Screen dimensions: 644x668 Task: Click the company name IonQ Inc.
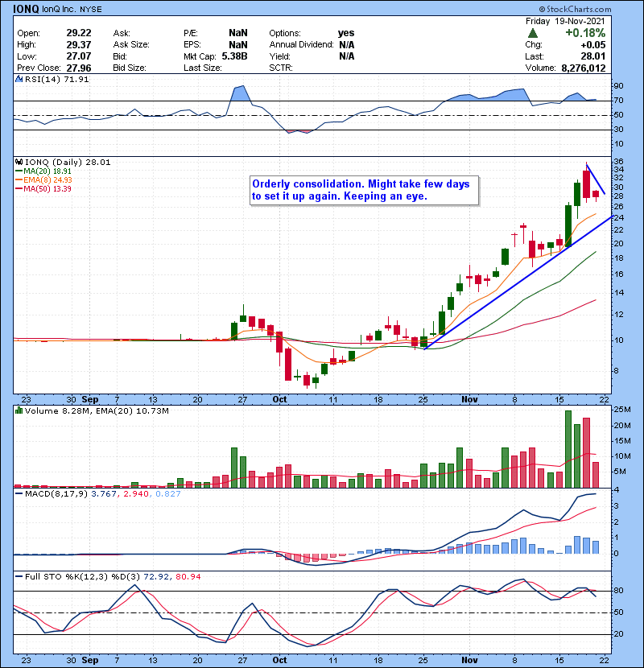coord(60,9)
